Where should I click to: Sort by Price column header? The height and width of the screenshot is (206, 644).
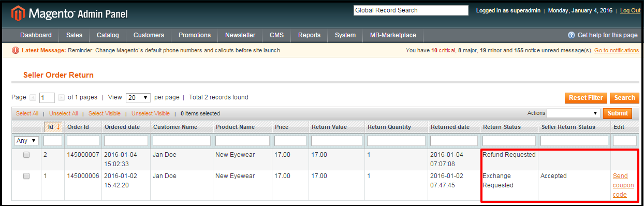[282, 127]
